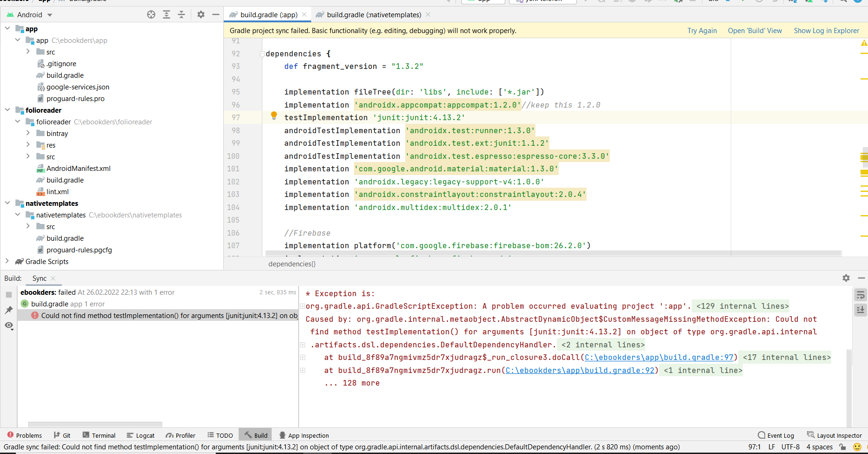Click the Expand All icon in Project panel
The image size is (868, 454).
point(167,14)
